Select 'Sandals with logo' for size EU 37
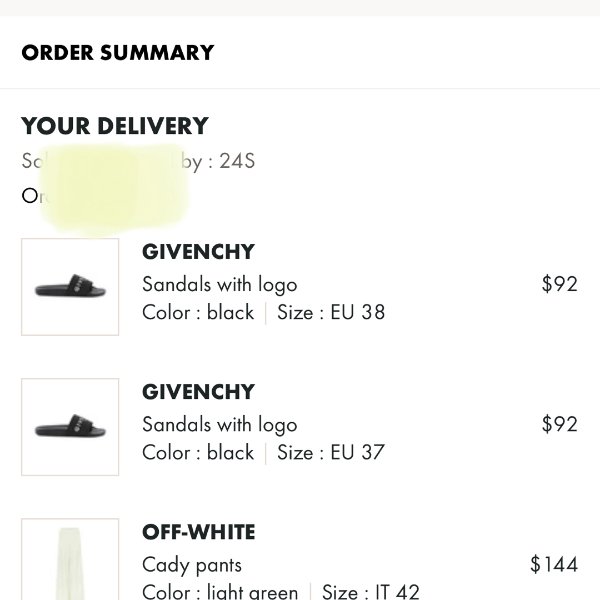The height and width of the screenshot is (600, 600). [219, 424]
